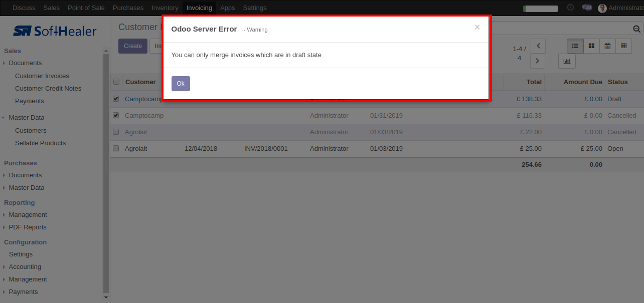Expand Payments under Configuration

click(23, 292)
